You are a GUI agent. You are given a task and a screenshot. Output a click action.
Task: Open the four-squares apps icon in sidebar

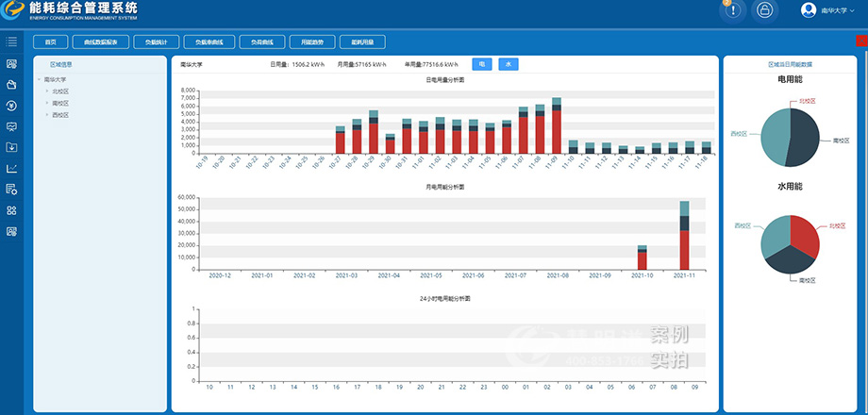pyautogui.click(x=11, y=210)
